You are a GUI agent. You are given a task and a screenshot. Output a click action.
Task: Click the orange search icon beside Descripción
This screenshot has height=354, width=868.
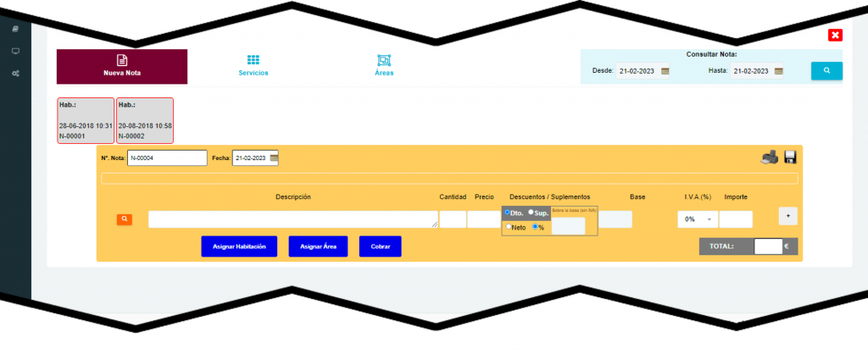[125, 219]
